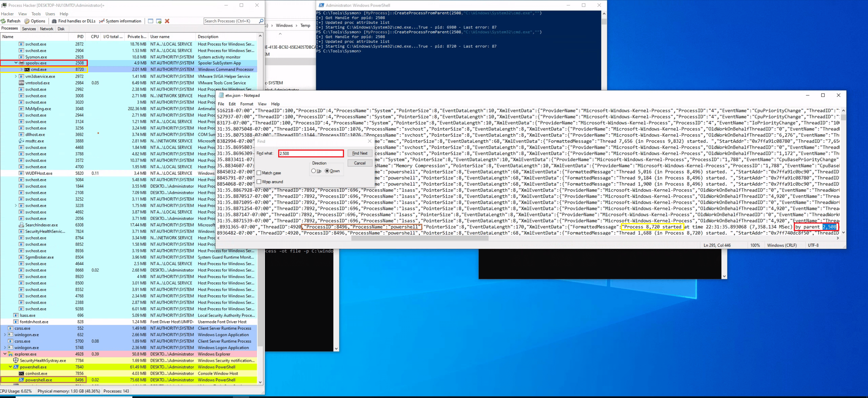Click the Find Next button
The image size is (868, 398).
(x=359, y=153)
